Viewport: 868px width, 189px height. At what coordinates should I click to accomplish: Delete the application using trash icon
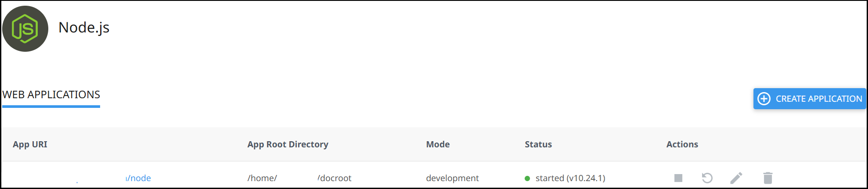point(767,178)
